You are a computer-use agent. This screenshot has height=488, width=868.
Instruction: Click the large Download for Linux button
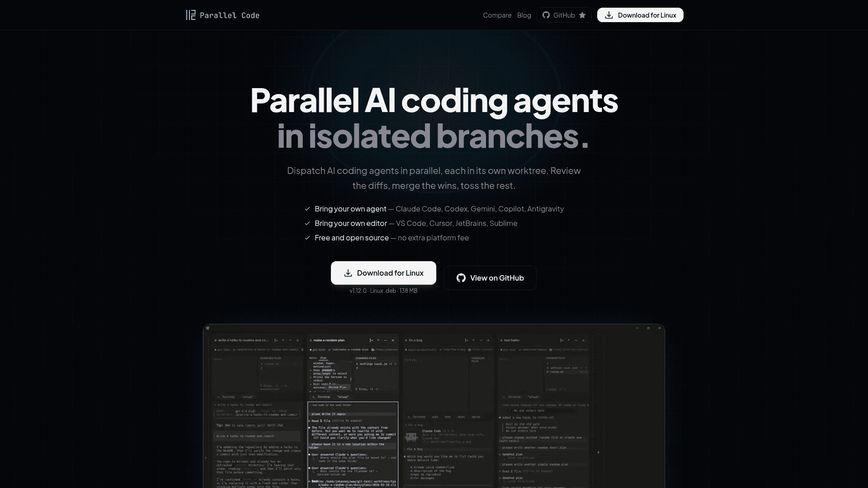tap(383, 273)
